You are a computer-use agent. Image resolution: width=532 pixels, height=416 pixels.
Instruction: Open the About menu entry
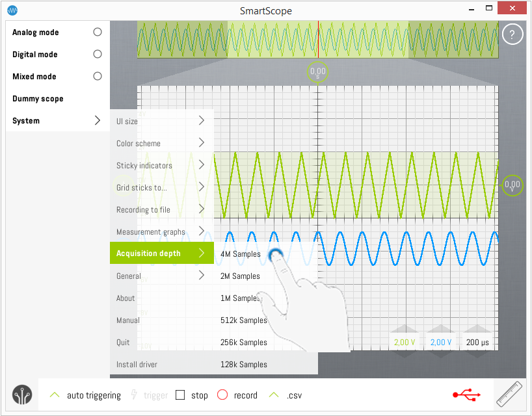(126, 298)
